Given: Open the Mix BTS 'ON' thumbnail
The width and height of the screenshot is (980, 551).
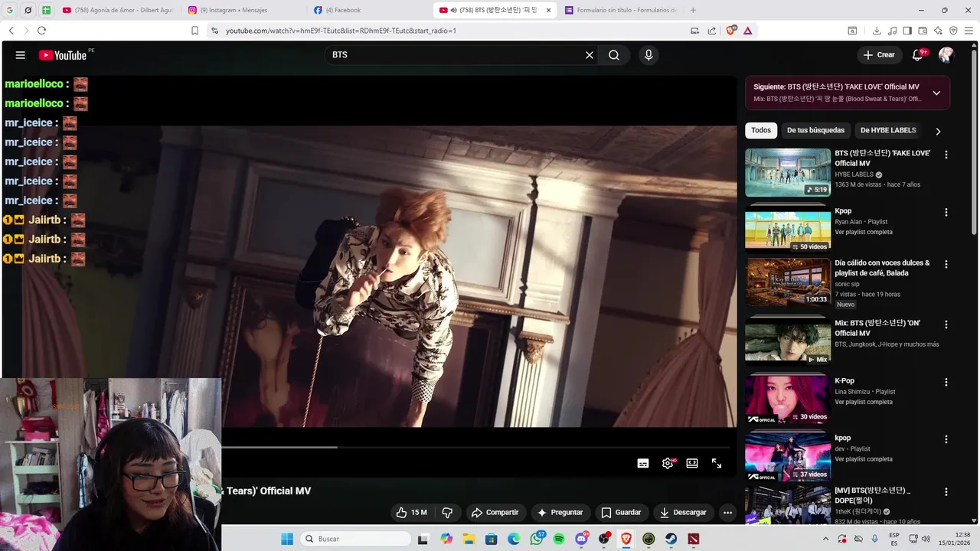Looking at the screenshot, I should coord(788,342).
